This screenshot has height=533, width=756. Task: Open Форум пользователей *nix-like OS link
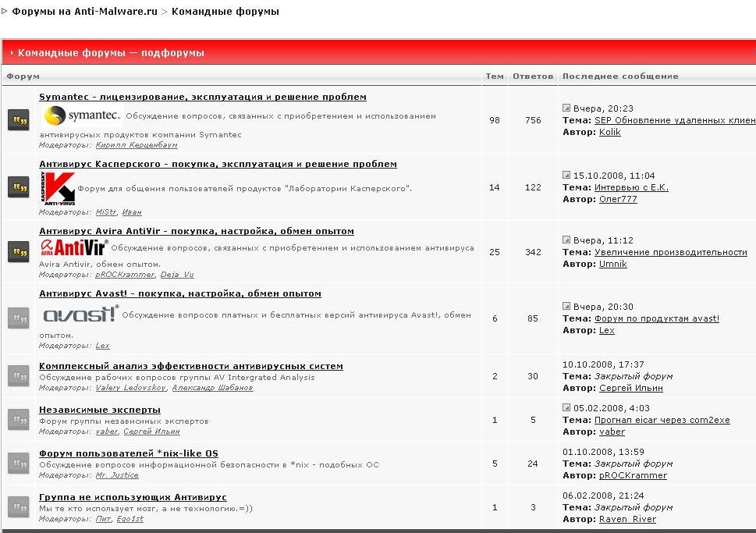pos(128,453)
